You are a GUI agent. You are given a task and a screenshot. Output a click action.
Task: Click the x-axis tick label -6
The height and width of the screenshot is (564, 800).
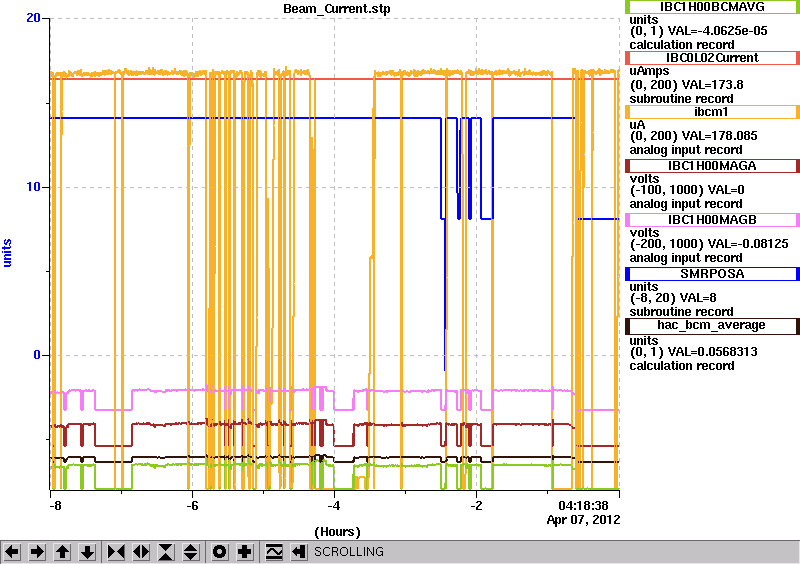click(x=191, y=506)
